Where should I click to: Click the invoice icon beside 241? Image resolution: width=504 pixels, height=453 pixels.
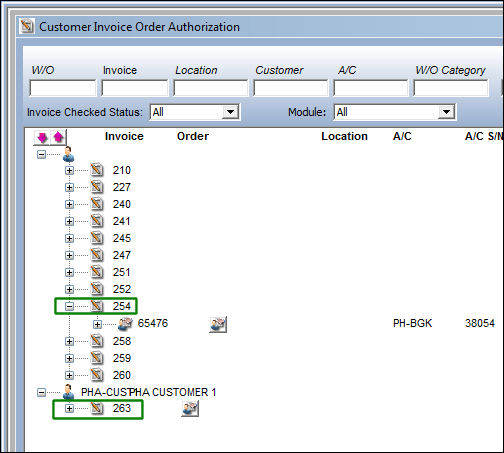[97, 221]
